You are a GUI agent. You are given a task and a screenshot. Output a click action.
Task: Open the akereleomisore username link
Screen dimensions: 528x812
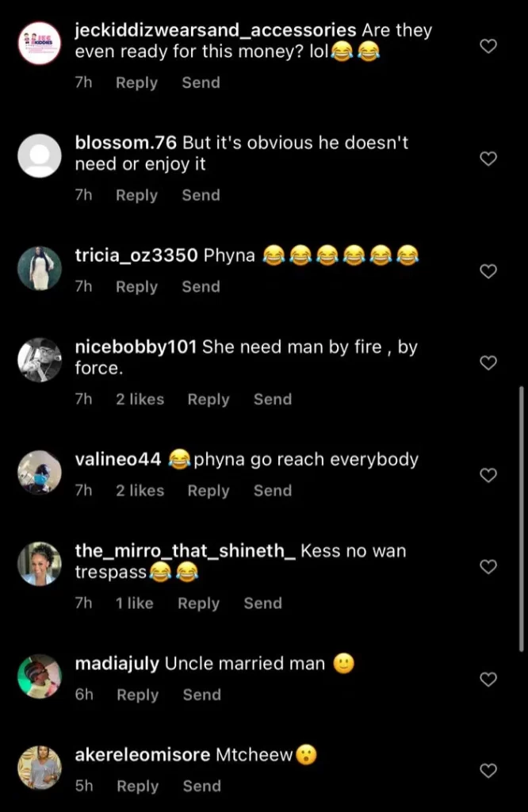143,756
